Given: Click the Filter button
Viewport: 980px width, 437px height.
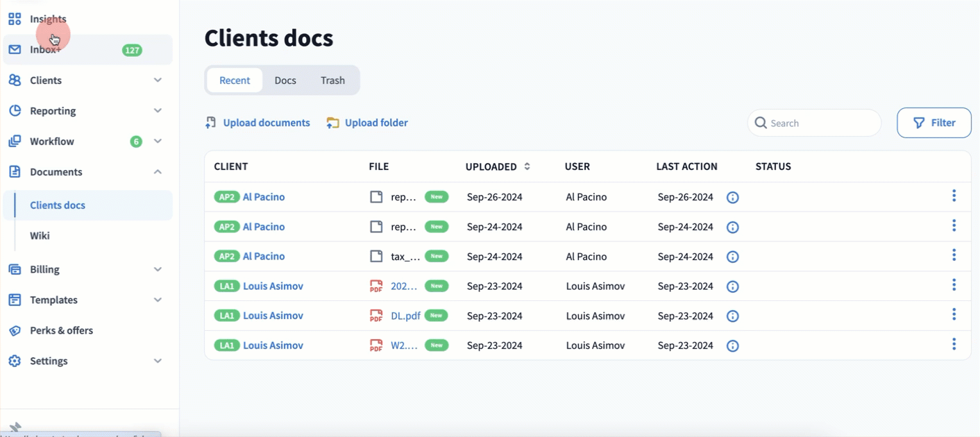Looking at the screenshot, I should coord(933,123).
